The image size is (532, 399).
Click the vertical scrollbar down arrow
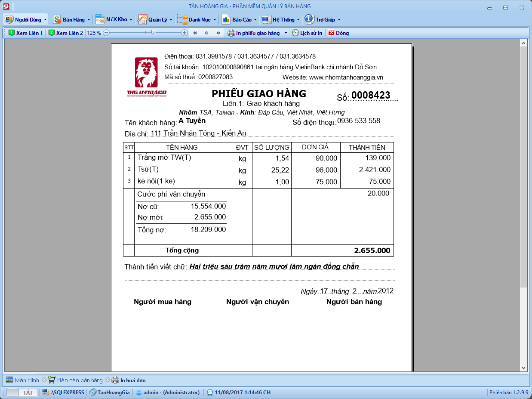pyautogui.click(x=523, y=368)
